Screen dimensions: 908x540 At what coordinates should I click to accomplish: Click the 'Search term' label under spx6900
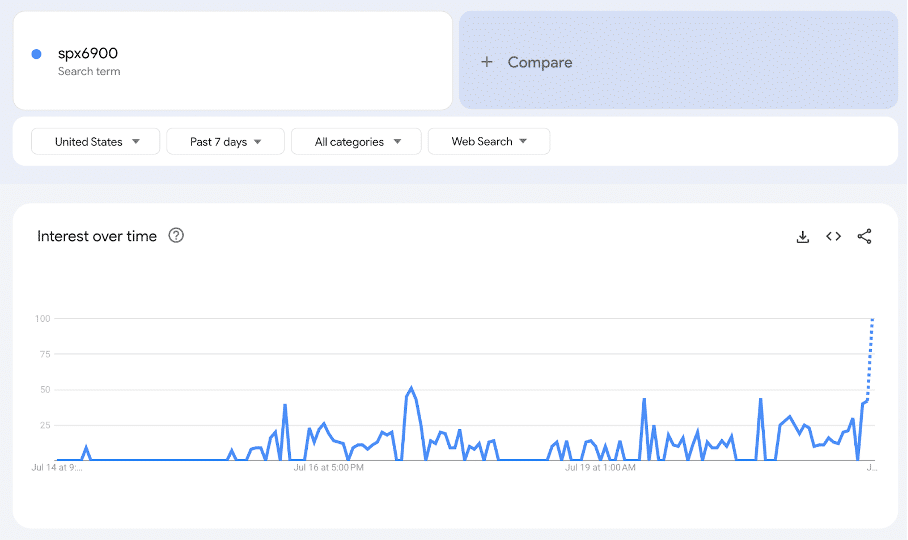click(x=89, y=72)
